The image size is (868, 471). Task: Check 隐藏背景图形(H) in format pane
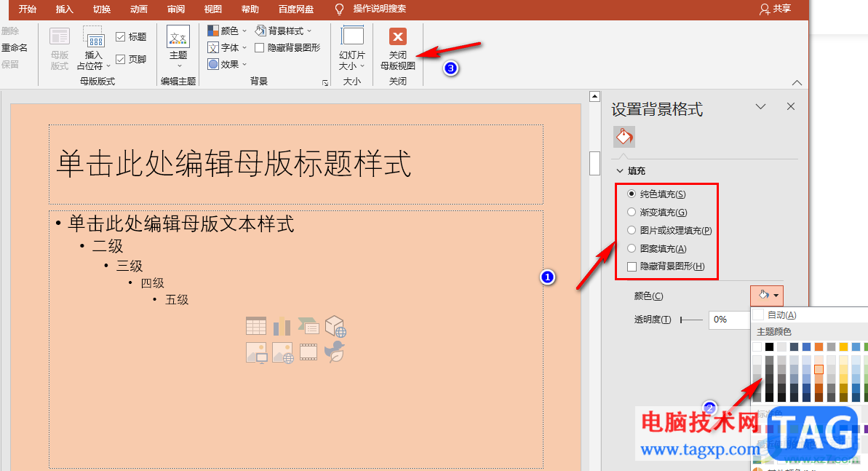[x=631, y=266]
